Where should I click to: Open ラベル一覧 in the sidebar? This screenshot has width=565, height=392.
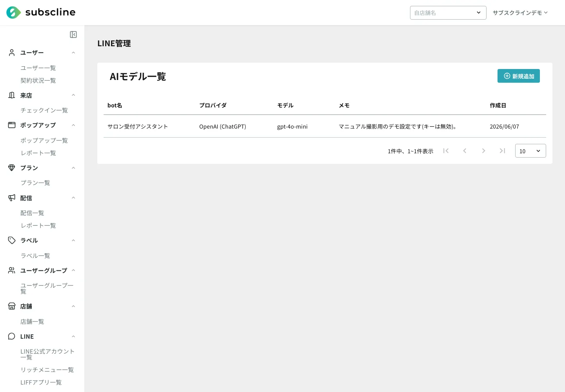(35, 256)
